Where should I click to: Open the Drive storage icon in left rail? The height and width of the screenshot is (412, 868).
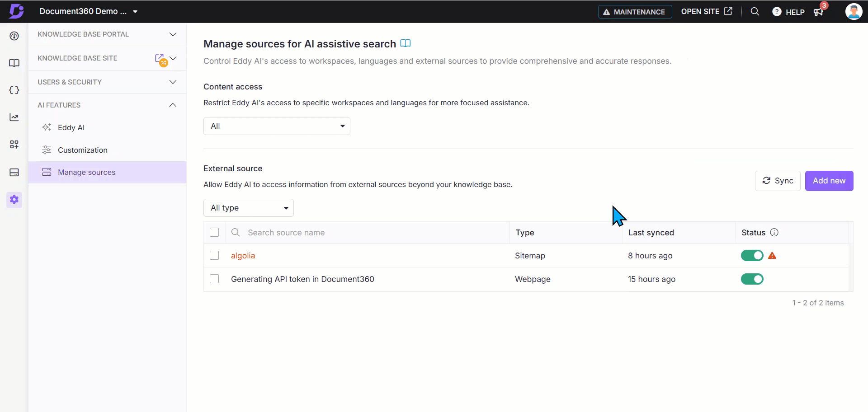tap(14, 172)
